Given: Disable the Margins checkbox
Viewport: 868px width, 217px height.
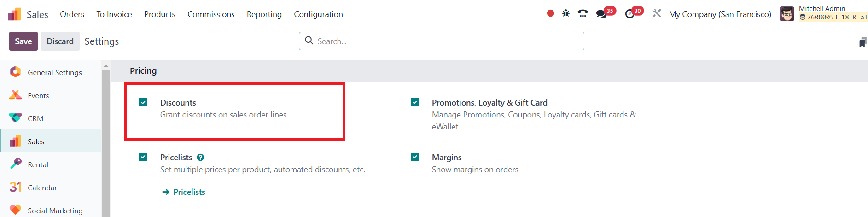Looking at the screenshot, I should tap(415, 157).
